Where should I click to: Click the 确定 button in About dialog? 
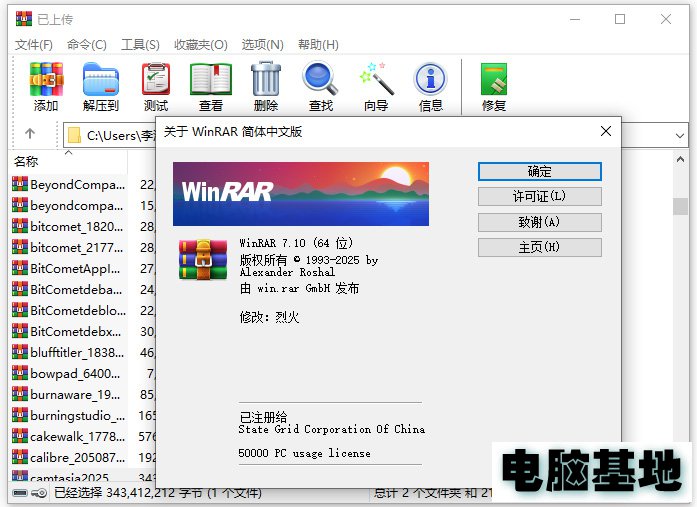tap(540, 172)
